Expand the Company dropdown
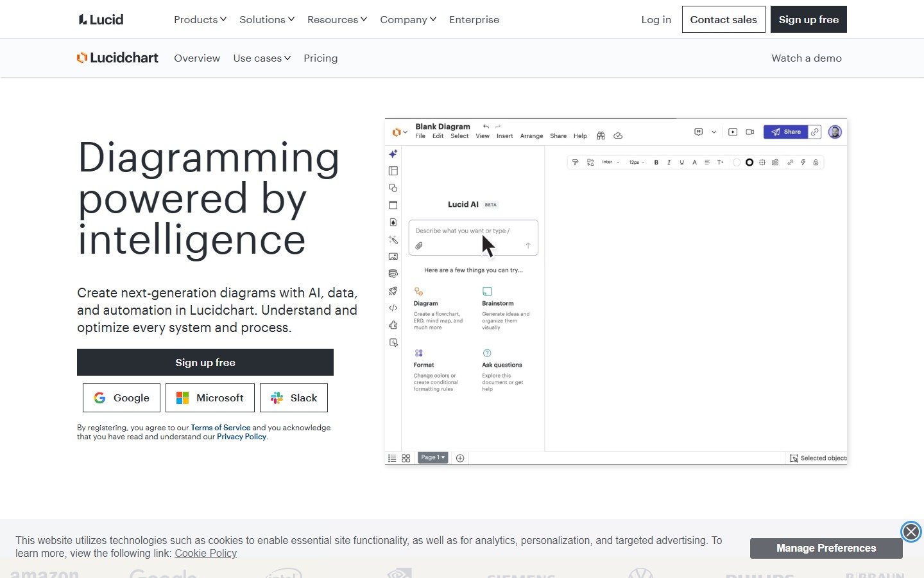This screenshot has height=578, width=924. point(408,19)
